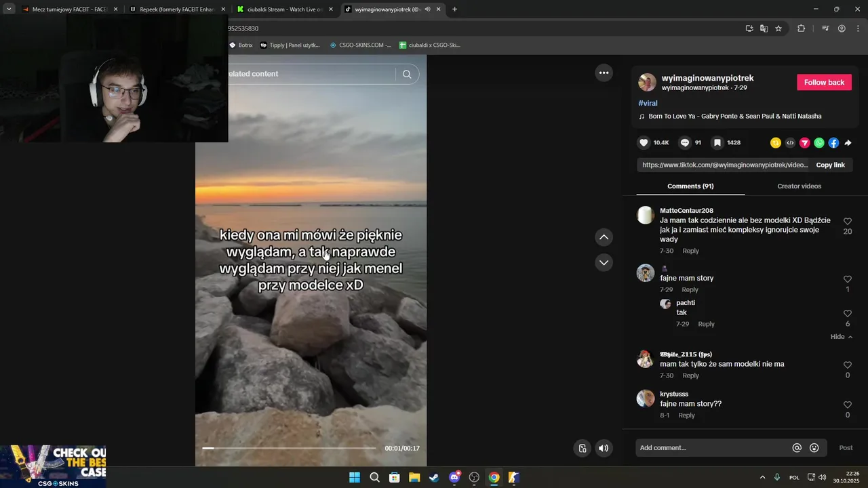Open wyimaginowanypiotrek profile name
Image resolution: width=868 pixels, height=488 pixels.
[x=707, y=78]
